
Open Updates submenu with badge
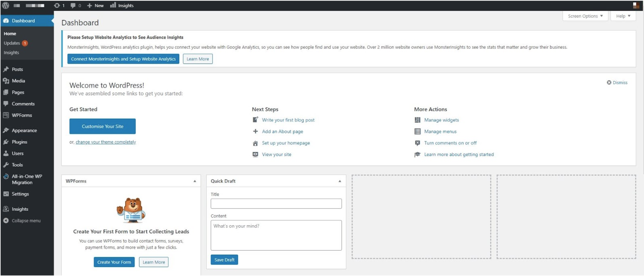pyautogui.click(x=15, y=43)
